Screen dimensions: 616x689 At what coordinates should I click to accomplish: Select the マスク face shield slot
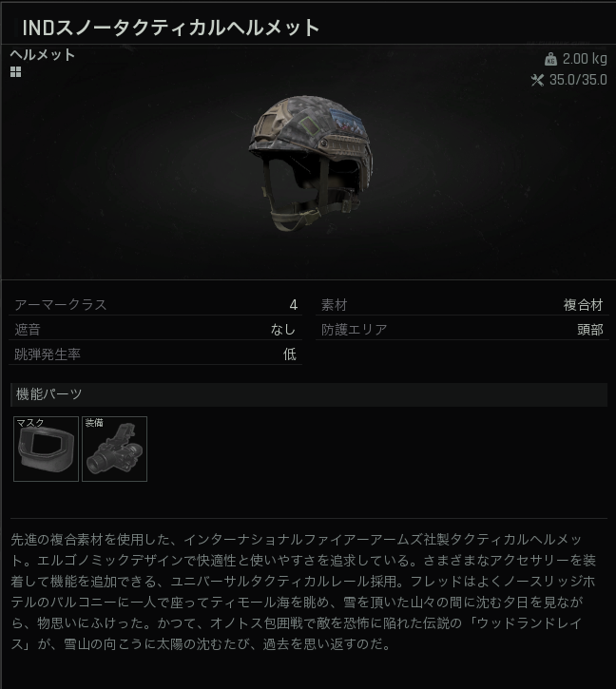tap(47, 449)
